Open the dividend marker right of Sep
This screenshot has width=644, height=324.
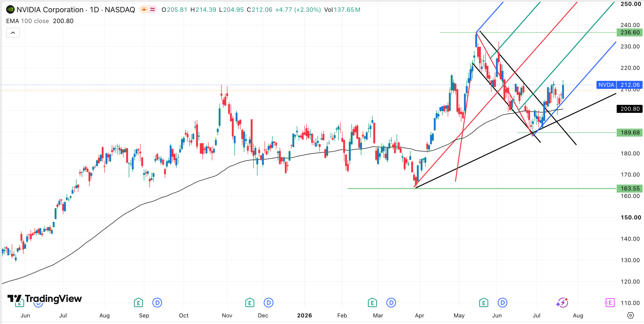tap(157, 302)
